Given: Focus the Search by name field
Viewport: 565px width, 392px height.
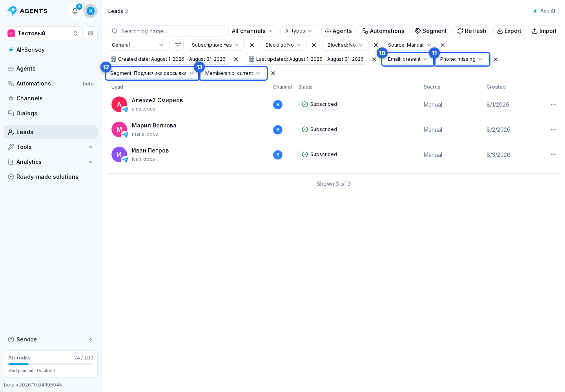Looking at the screenshot, I should click(166, 31).
